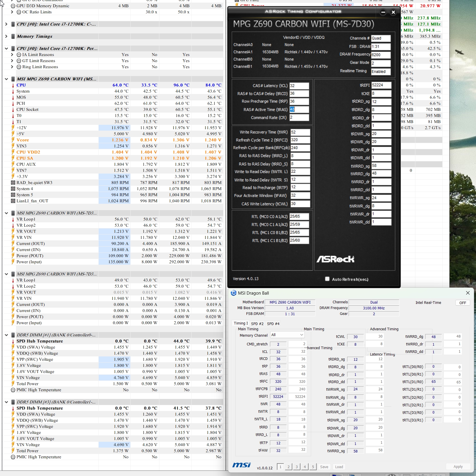Screen dimensions: 476x476
Task: Enable the Auto Refresh(sec) checkbox
Action: 327,279
